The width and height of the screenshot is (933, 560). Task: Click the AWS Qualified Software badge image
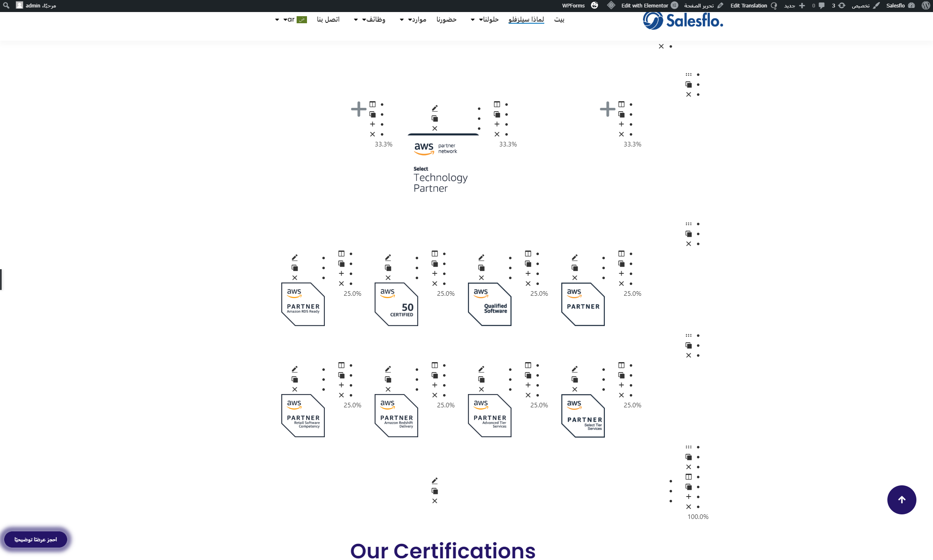click(490, 304)
